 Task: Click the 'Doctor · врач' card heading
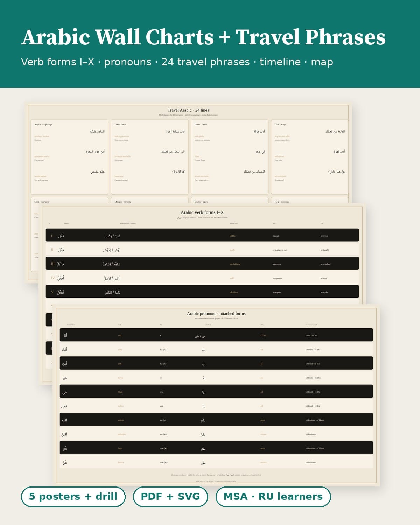tap(201, 202)
